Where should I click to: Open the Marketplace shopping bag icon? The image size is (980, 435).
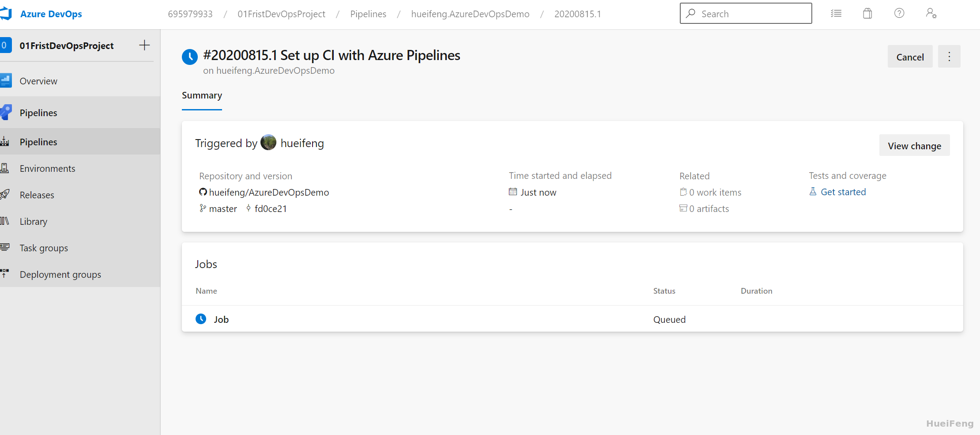pyautogui.click(x=867, y=13)
